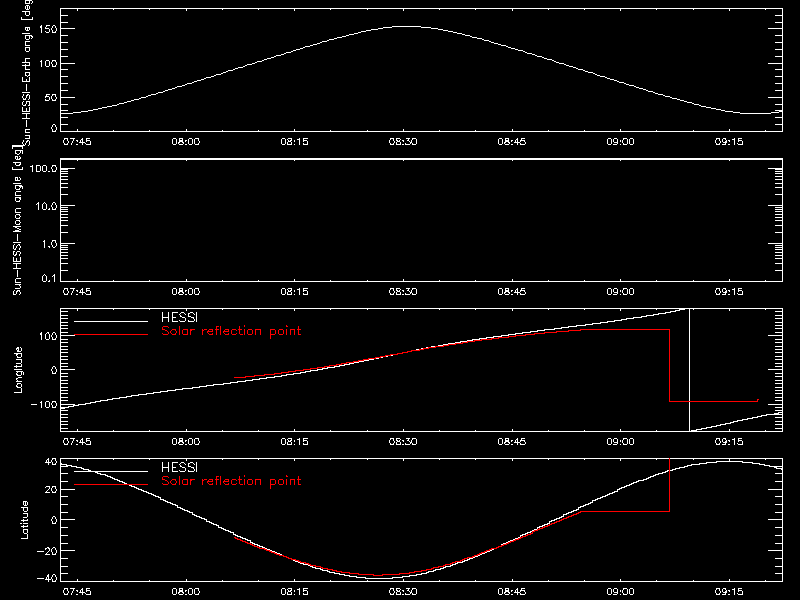Click the '1.0' tick on Moon angle axis
Viewport: 800px width, 600px height.
pos(49,244)
